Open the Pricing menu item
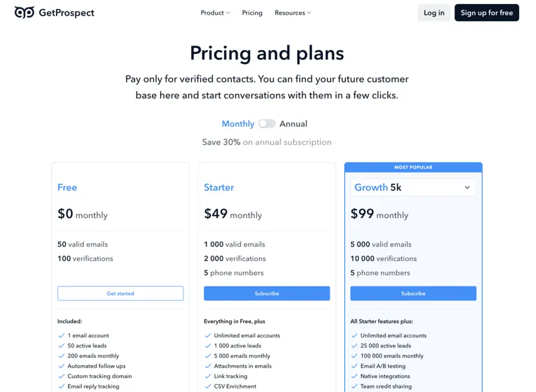The width and height of the screenshot is (536, 392). point(252,12)
